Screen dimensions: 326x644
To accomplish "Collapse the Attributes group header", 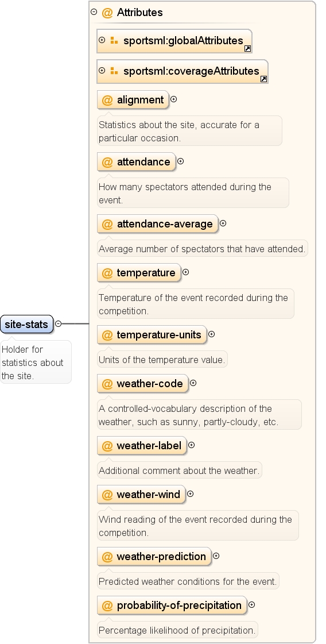I will coord(94,12).
